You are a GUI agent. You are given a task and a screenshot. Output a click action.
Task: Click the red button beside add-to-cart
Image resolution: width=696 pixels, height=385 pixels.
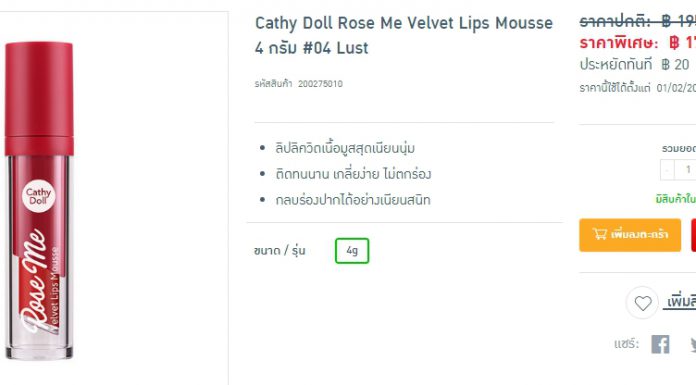pos(693,235)
